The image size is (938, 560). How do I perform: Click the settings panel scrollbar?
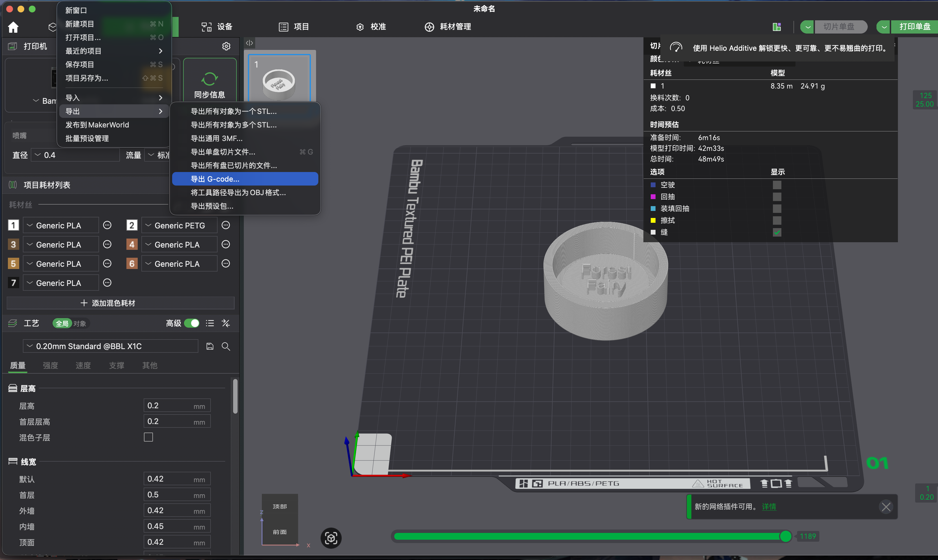point(235,396)
